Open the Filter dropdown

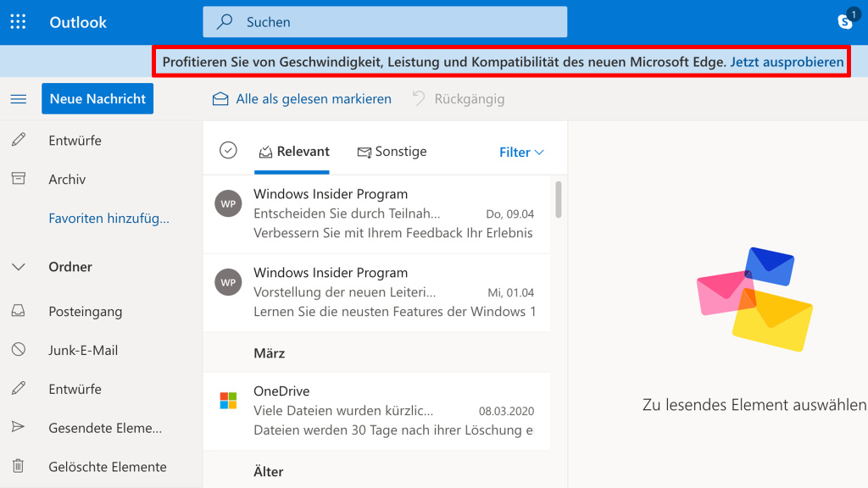click(521, 152)
